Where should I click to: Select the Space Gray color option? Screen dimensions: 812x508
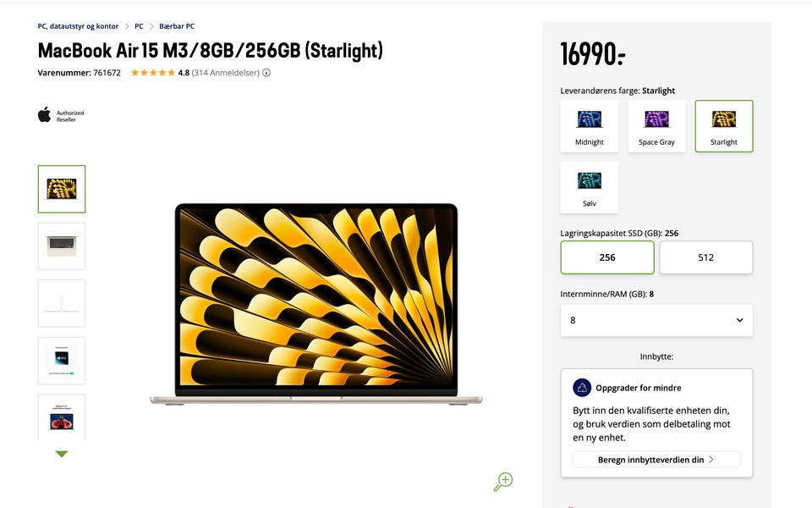(656, 126)
